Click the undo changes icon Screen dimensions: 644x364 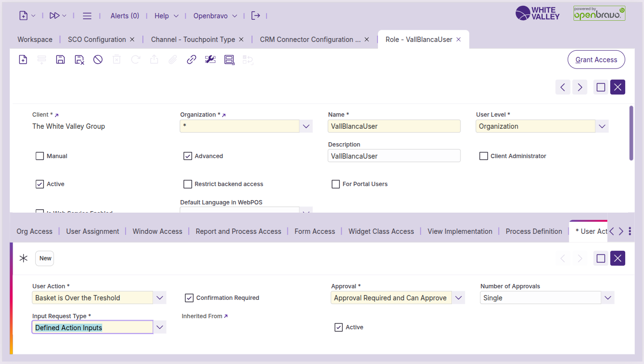coord(98,60)
